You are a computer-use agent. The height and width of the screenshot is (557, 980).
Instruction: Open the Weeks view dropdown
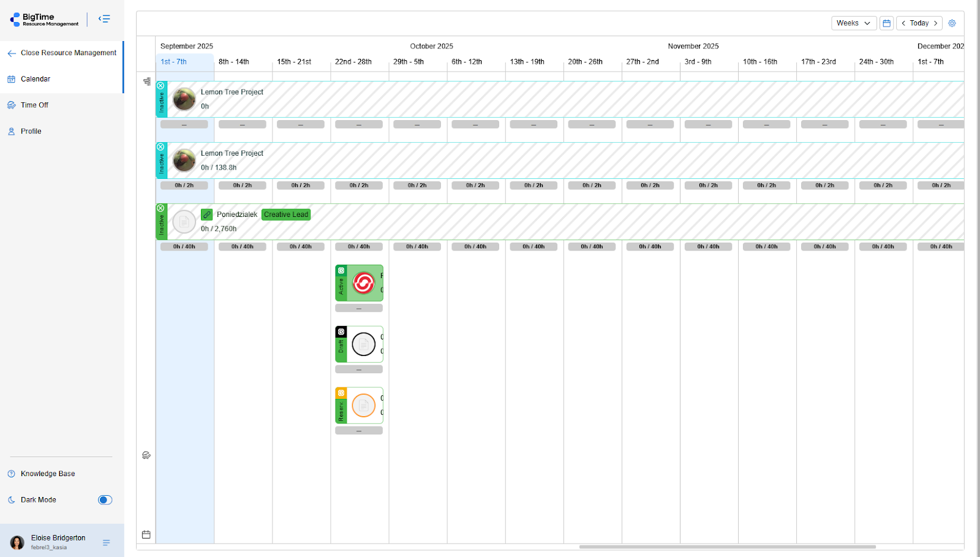pyautogui.click(x=853, y=23)
